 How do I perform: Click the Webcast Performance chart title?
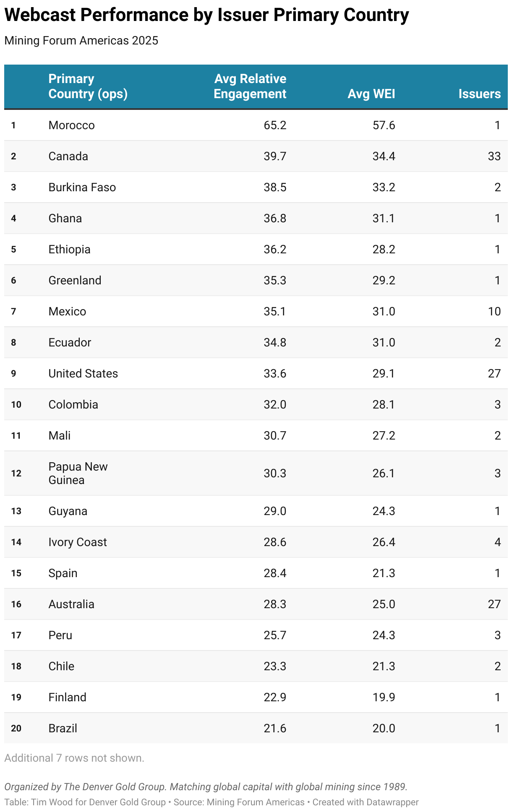(206, 15)
